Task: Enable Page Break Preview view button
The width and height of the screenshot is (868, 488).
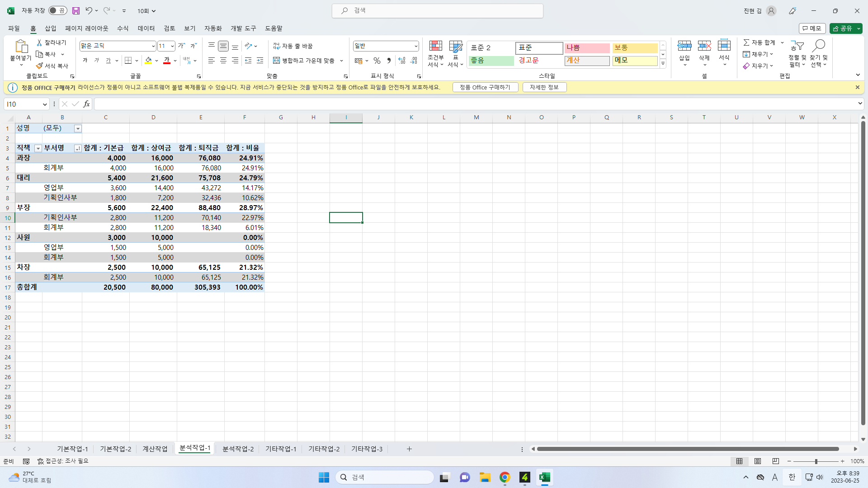Action: (x=776, y=461)
